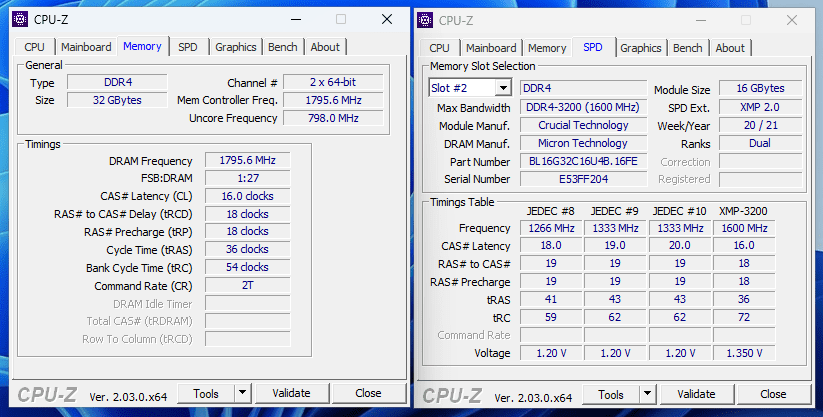Screen dimensions: 823x417
Task: Click Tools button in right window
Action: click(611, 394)
